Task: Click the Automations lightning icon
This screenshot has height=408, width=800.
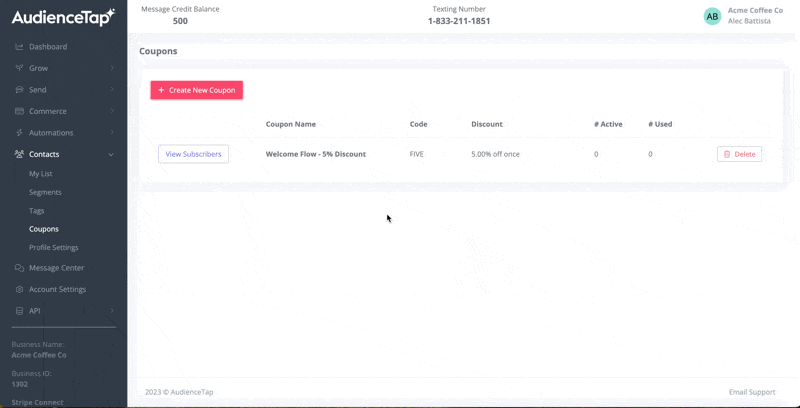Action: pos(19,133)
